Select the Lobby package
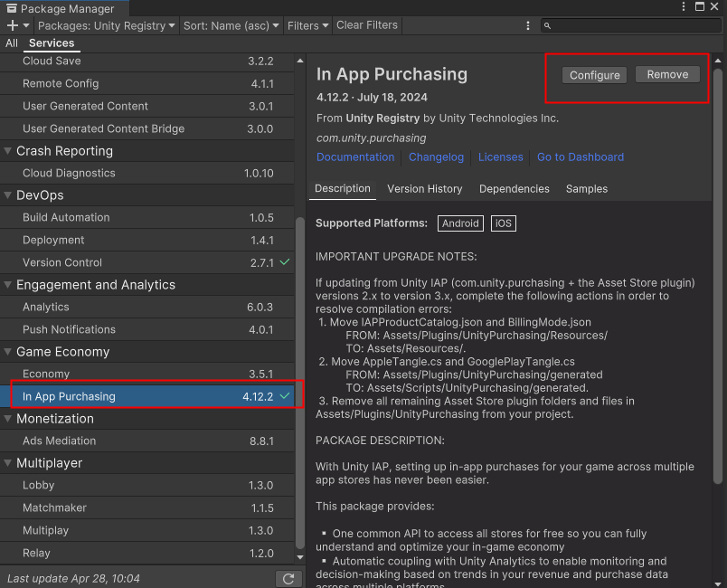Screen dimensions: 727x588 coord(147,485)
